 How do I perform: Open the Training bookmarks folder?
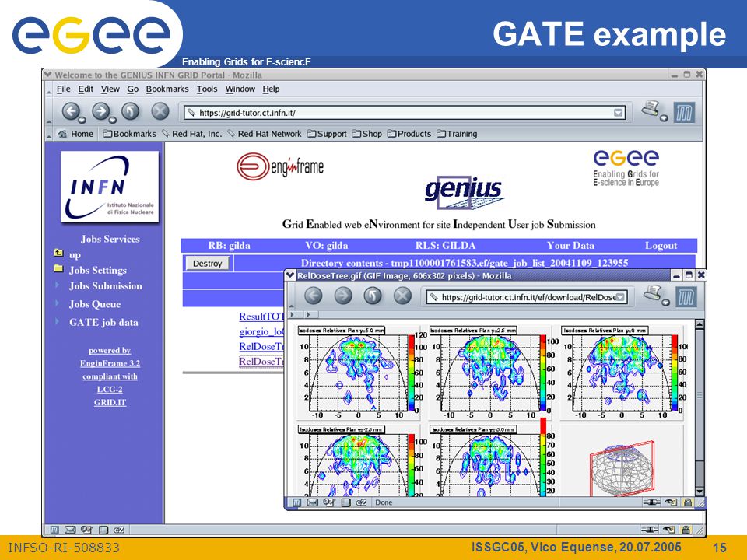[457, 134]
